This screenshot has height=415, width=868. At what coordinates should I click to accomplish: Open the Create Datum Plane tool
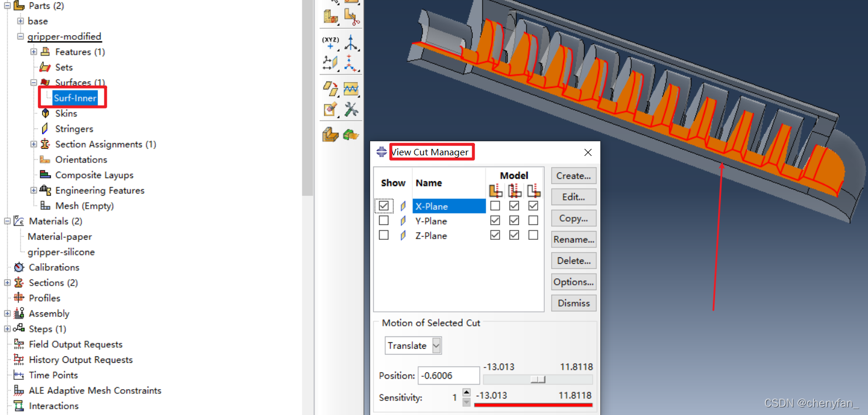coord(330,63)
